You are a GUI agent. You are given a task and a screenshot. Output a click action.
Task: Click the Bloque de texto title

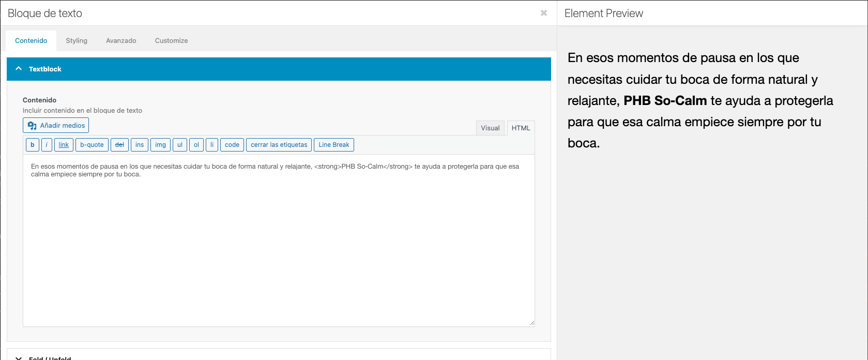[45, 13]
